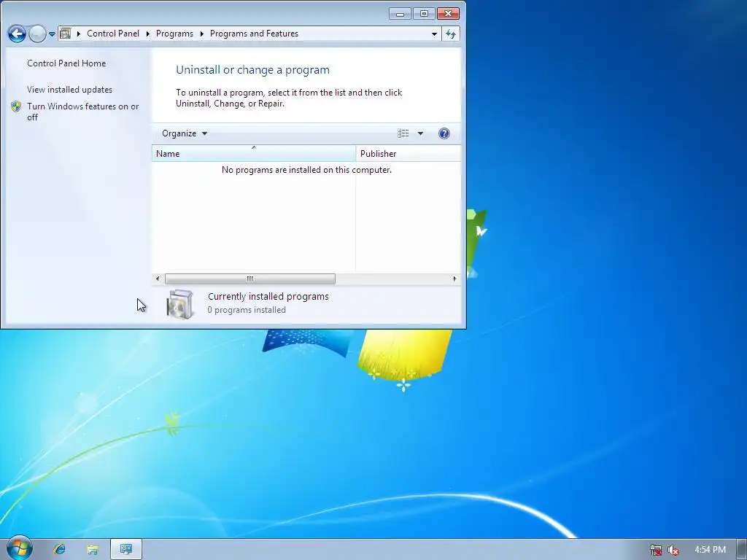Open Turn Windows features on or off
This screenshot has width=747, height=560.
tap(83, 112)
